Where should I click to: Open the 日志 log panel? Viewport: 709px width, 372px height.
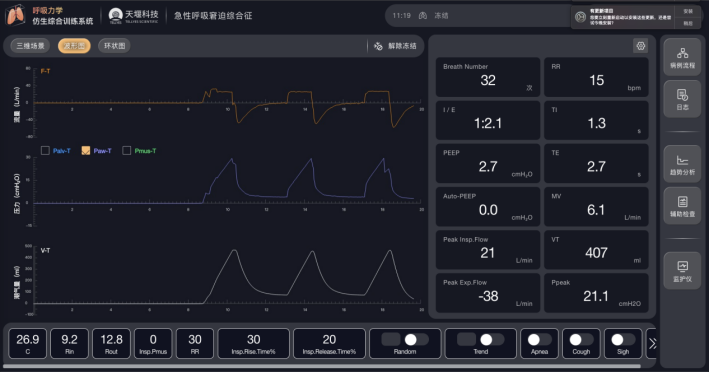[x=682, y=99]
